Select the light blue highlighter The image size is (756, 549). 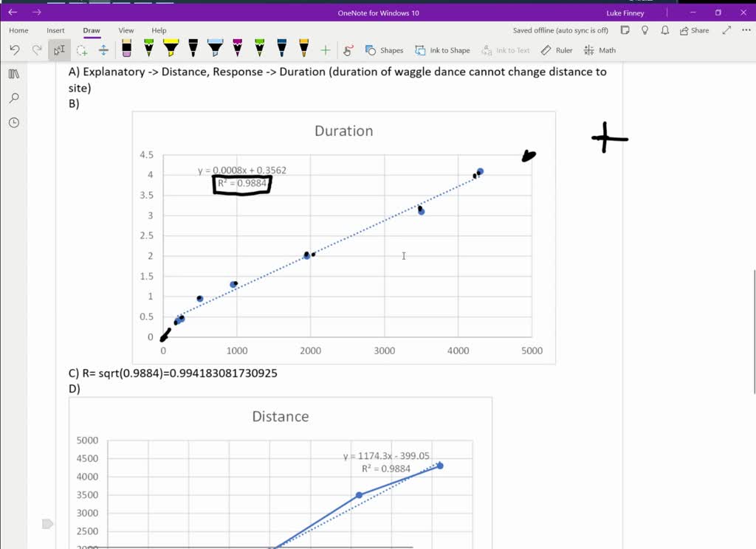215,48
